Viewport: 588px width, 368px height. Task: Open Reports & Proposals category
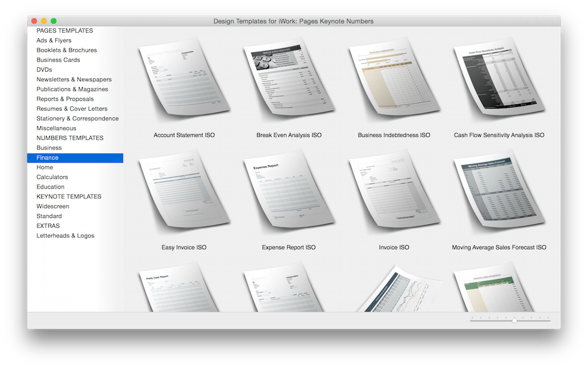pos(65,99)
